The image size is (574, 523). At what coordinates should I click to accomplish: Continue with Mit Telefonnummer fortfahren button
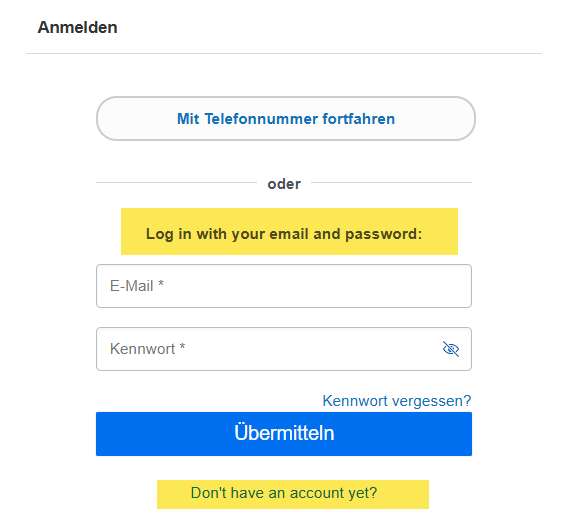point(286,119)
